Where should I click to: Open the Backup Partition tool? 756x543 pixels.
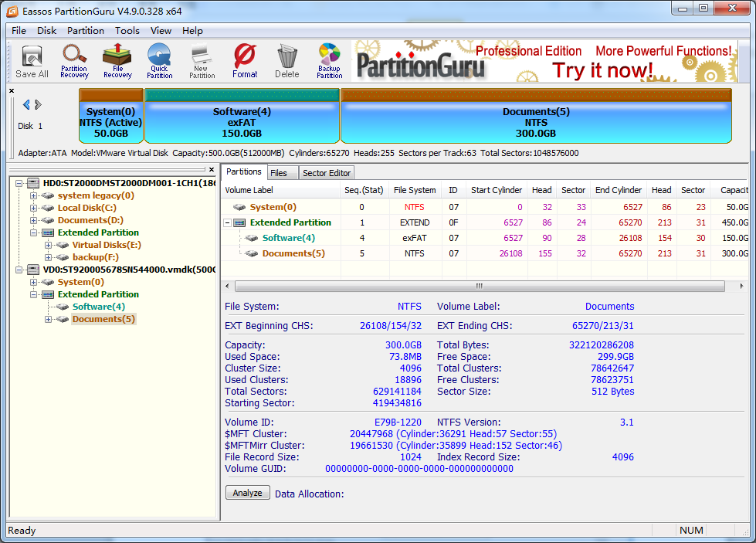click(x=329, y=61)
